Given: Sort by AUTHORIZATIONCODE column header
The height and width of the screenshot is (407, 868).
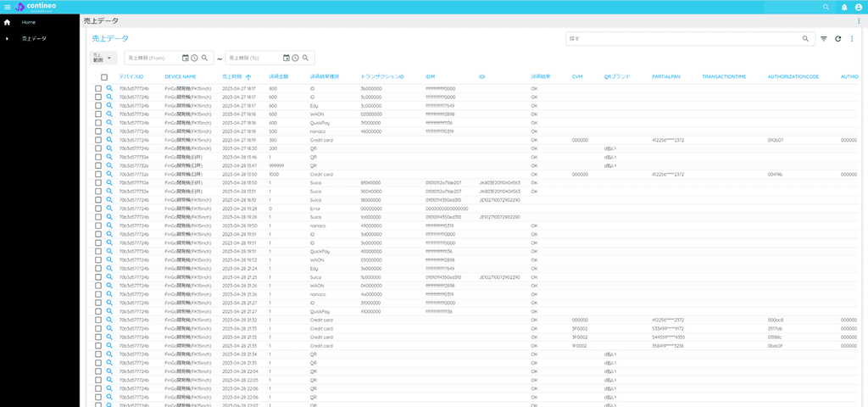Looking at the screenshot, I should pyautogui.click(x=793, y=77).
